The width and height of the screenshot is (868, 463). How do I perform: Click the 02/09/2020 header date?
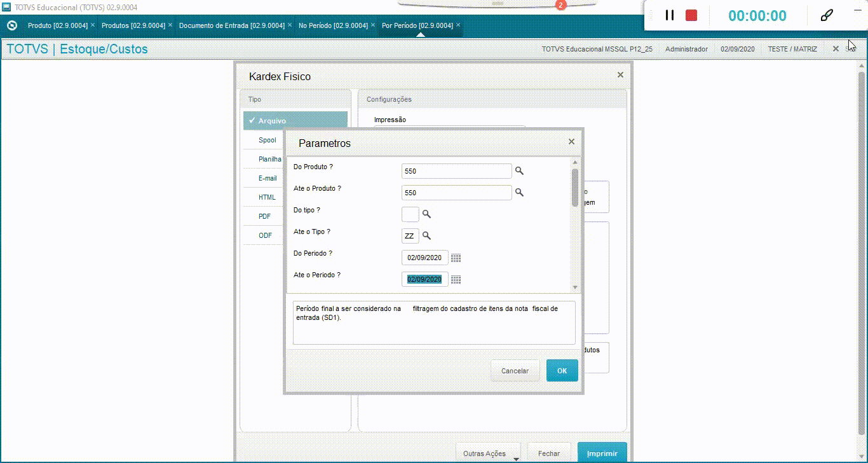tap(738, 49)
